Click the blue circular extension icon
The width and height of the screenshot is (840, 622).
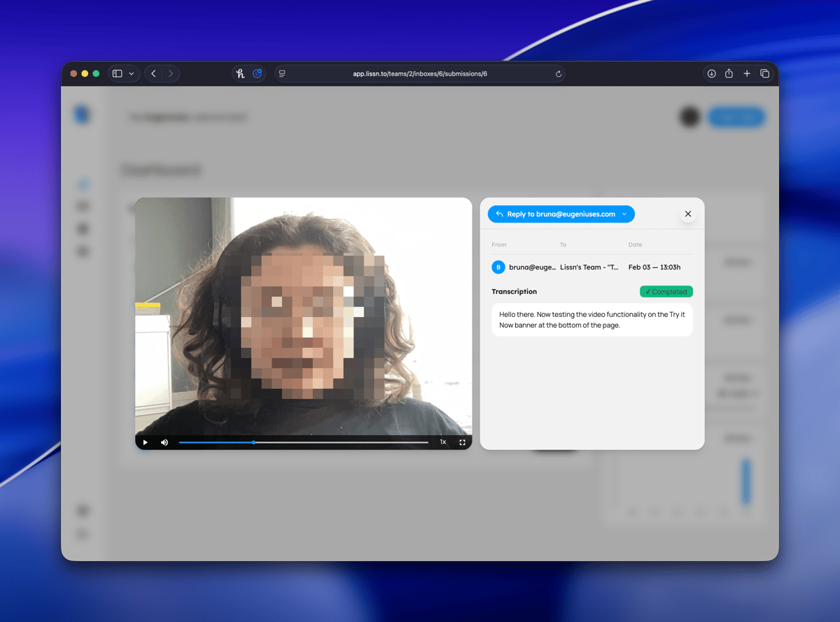(x=257, y=73)
